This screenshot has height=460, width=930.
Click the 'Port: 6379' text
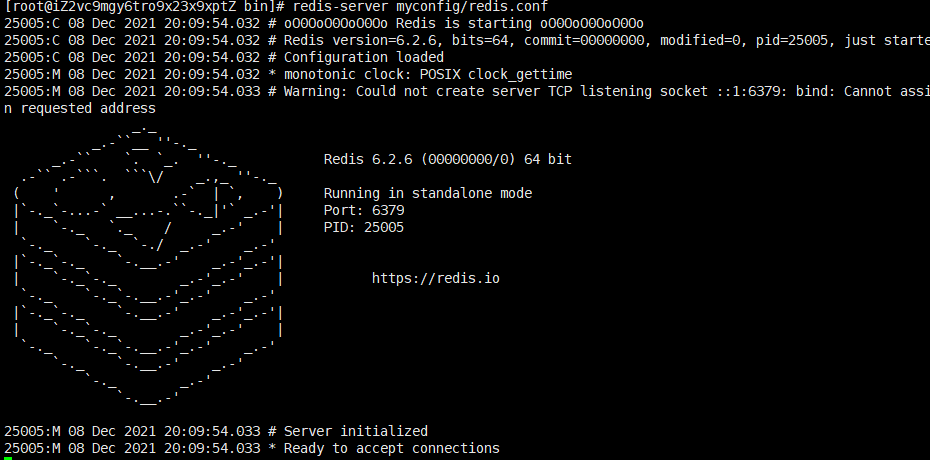(x=364, y=210)
